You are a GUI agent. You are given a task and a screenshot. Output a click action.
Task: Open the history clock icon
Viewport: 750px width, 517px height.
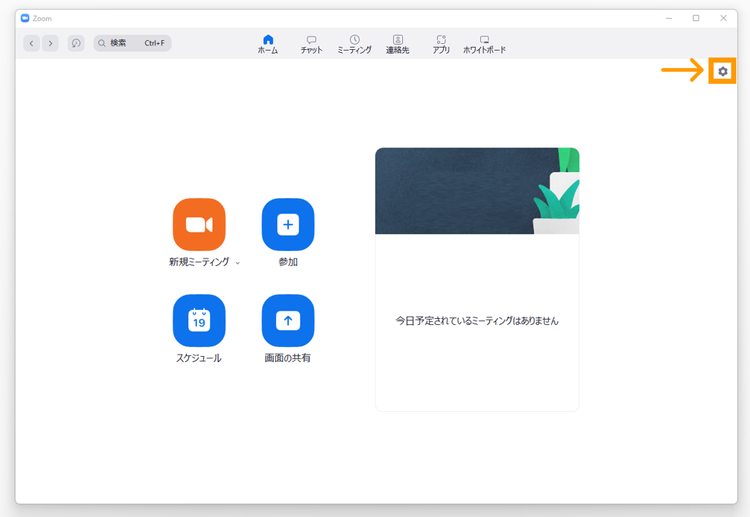pos(76,43)
